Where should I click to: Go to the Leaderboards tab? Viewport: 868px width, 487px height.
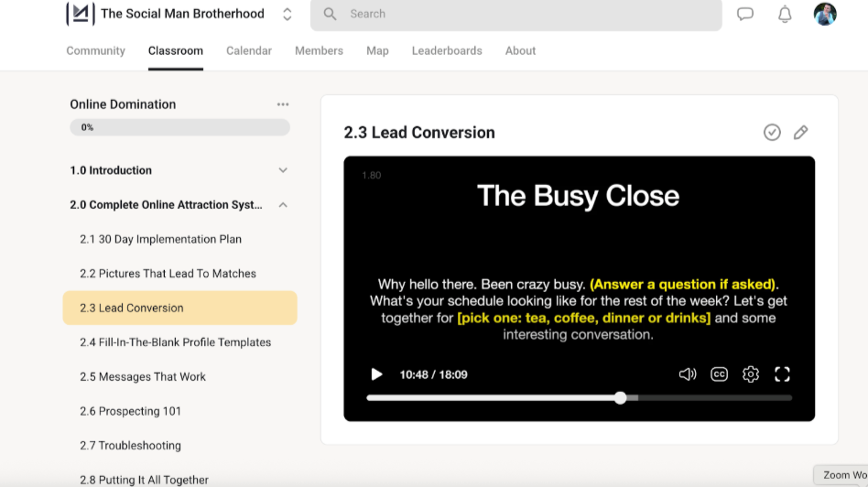[447, 50]
